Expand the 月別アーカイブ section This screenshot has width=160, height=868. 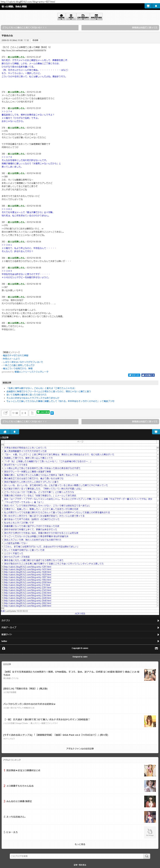80,627
